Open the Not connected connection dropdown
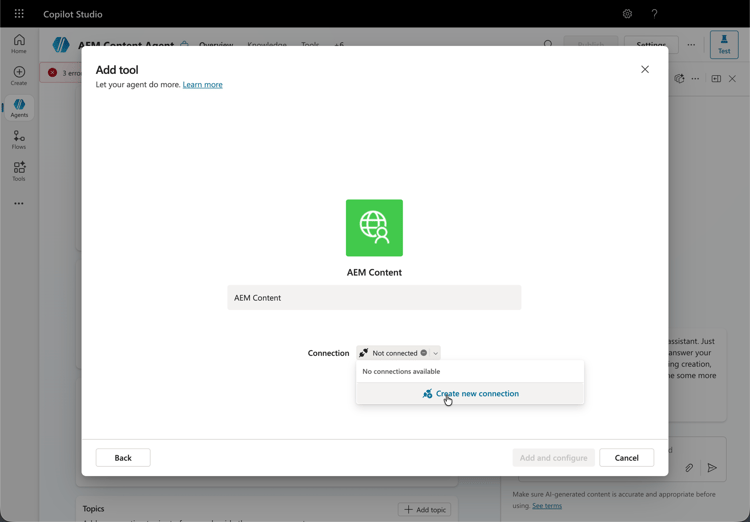The height and width of the screenshot is (522, 750). point(398,353)
